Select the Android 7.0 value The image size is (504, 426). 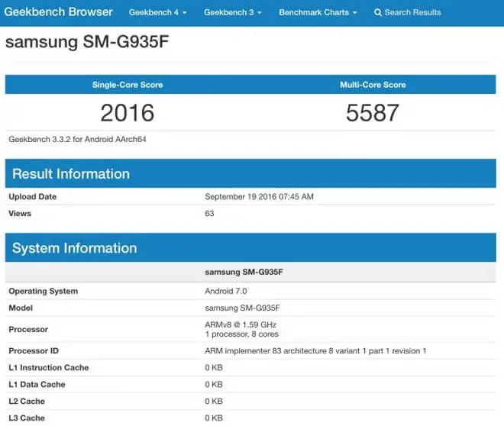tap(226, 291)
